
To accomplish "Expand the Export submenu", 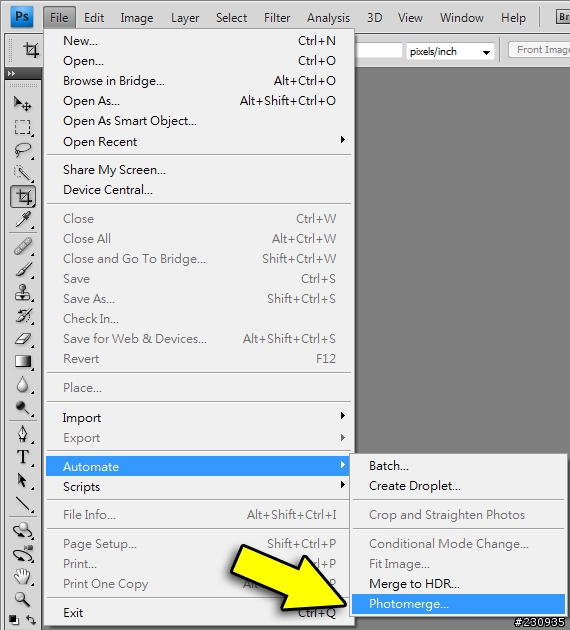I will pyautogui.click(x=199, y=438).
